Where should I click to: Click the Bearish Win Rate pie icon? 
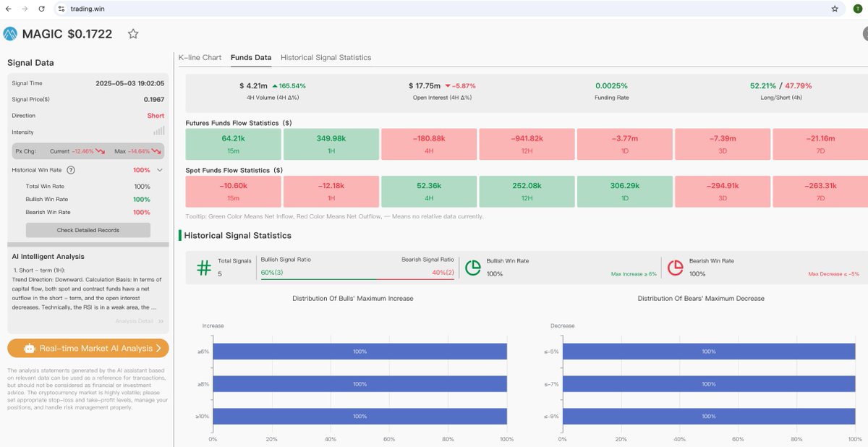pyautogui.click(x=676, y=268)
